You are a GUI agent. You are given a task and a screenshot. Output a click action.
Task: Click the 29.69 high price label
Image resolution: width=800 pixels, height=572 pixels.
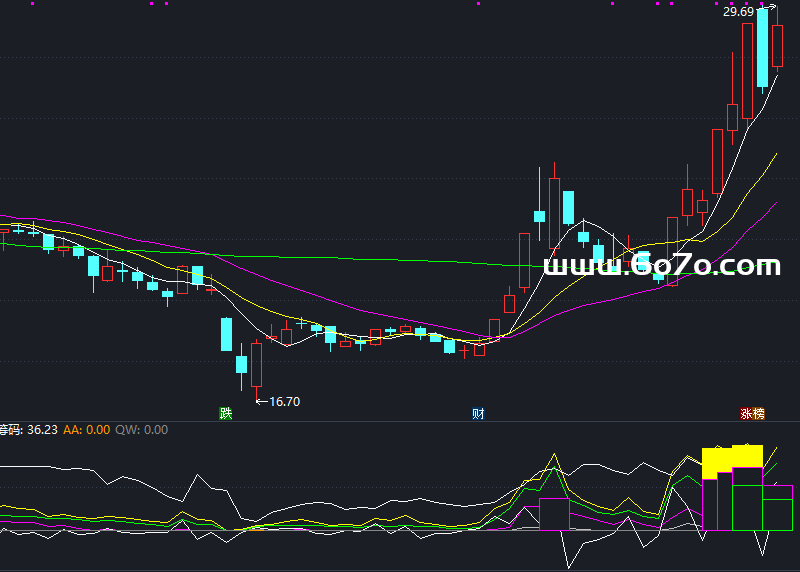[x=738, y=13]
